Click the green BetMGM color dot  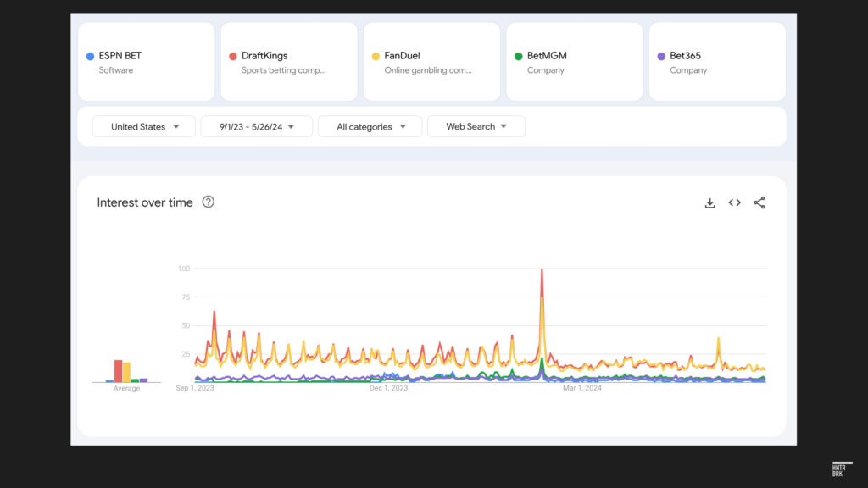click(519, 56)
